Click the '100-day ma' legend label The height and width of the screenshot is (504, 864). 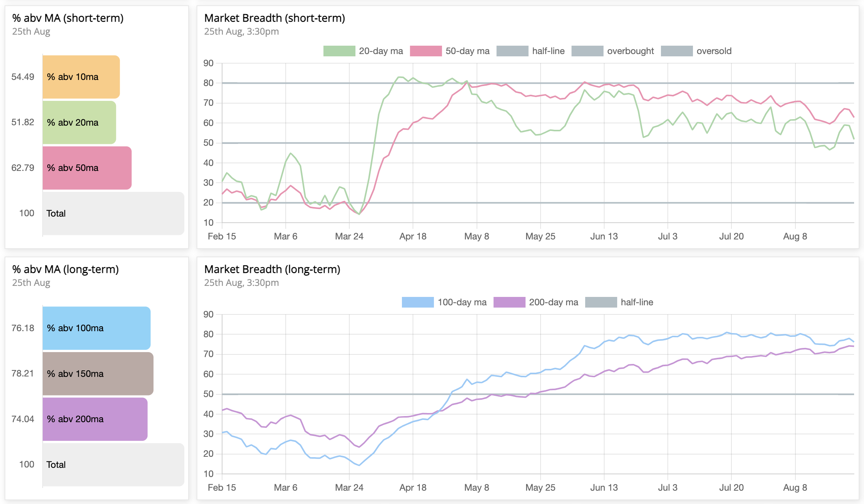tap(462, 302)
